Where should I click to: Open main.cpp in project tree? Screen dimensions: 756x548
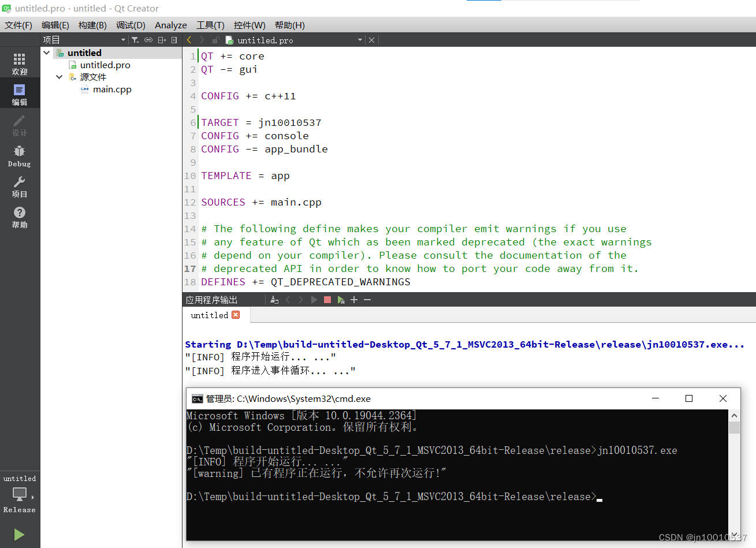[112, 90]
